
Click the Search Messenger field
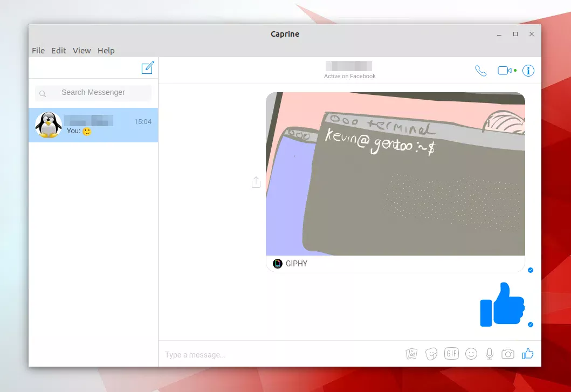[93, 93]
